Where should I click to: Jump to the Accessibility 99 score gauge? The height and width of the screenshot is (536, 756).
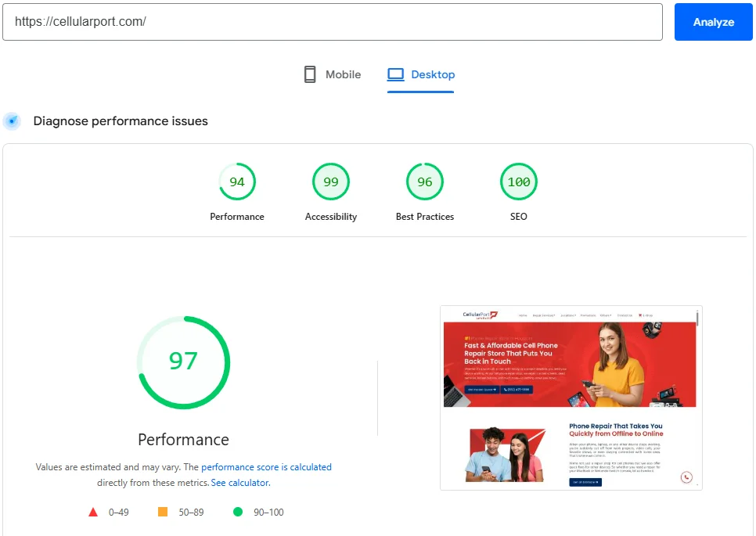(331, 182)
